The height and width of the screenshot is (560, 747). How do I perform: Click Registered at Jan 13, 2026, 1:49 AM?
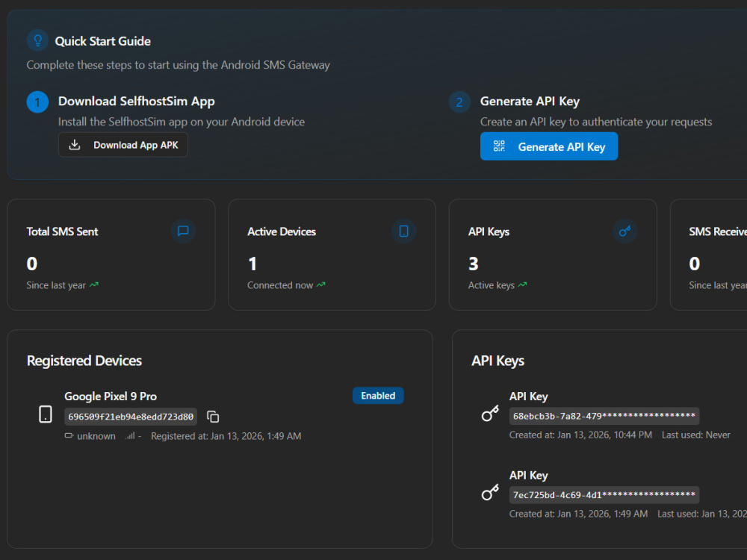click(226, 436)
